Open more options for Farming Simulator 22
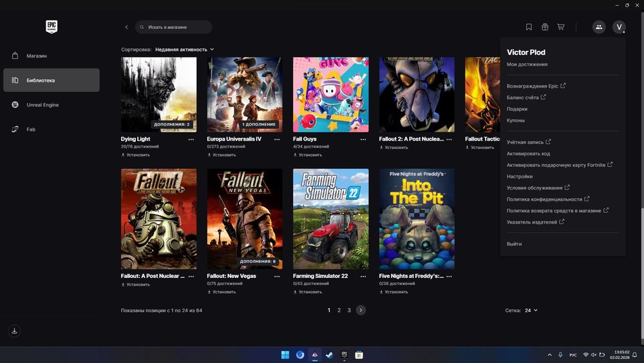 click(363, 276)
